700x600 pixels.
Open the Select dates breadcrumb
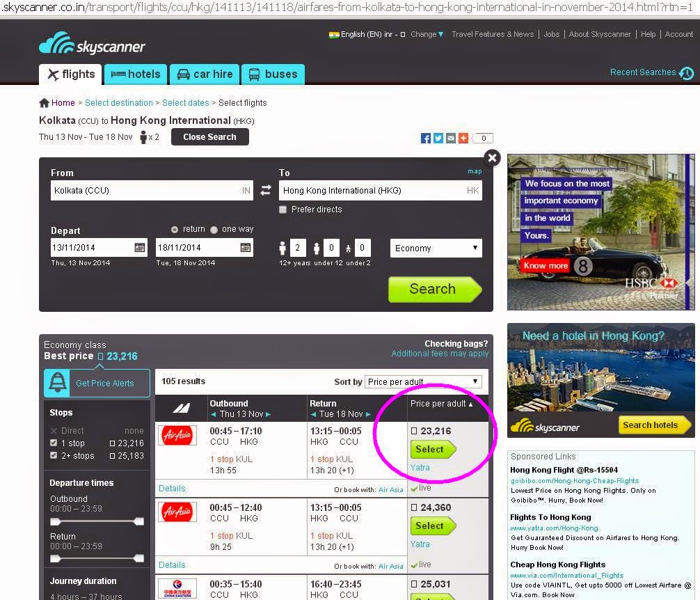185,103
